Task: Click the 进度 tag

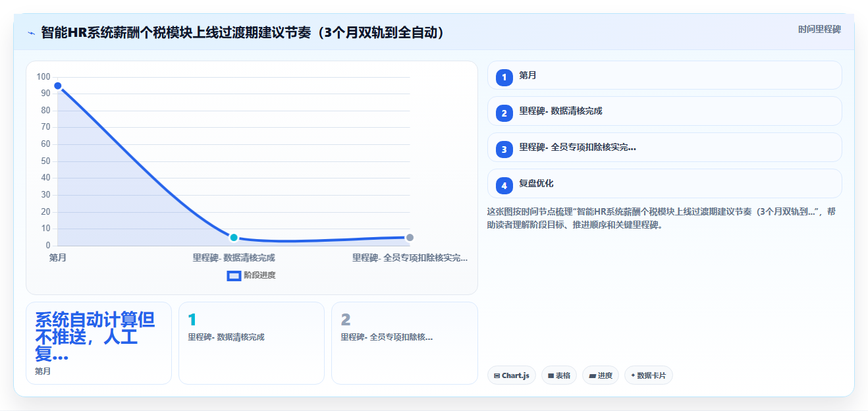Action: pos(601,375)
